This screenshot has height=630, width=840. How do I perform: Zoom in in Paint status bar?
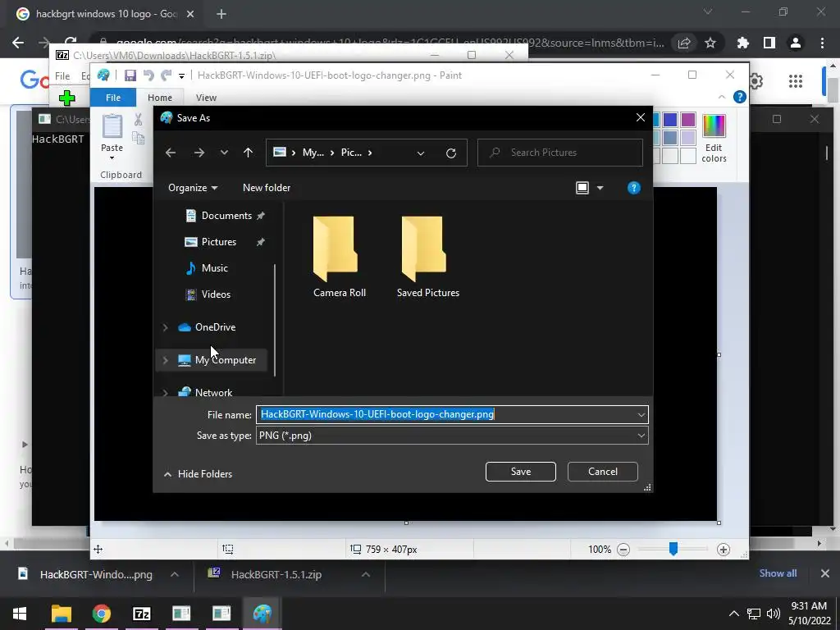724,550
